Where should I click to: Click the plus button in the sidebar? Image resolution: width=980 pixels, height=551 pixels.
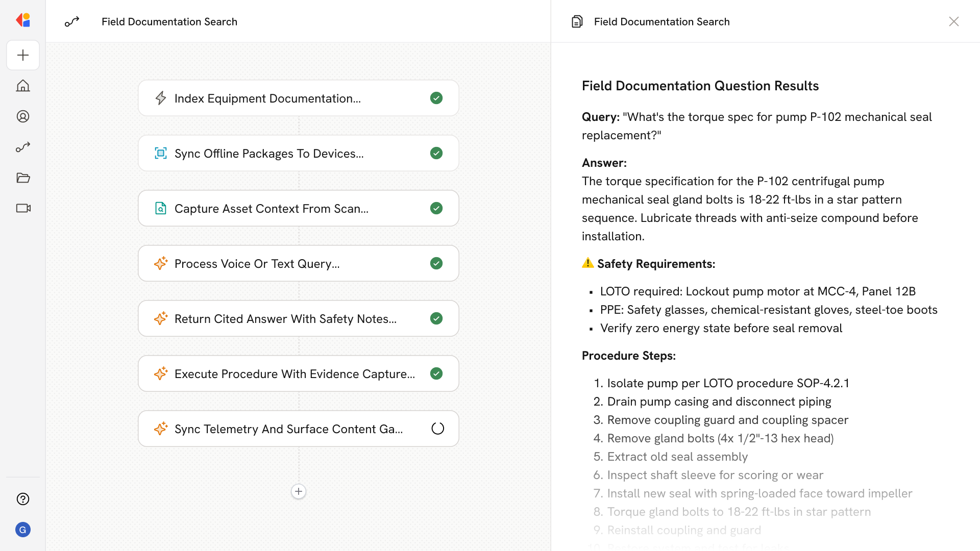click(x=23, y=55)
